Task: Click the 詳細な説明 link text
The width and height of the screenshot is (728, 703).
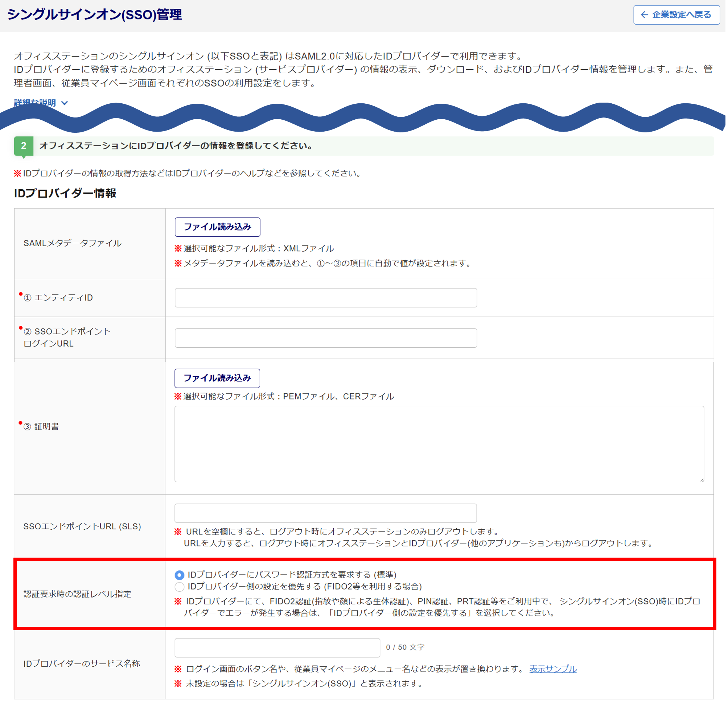Action: 35,103
